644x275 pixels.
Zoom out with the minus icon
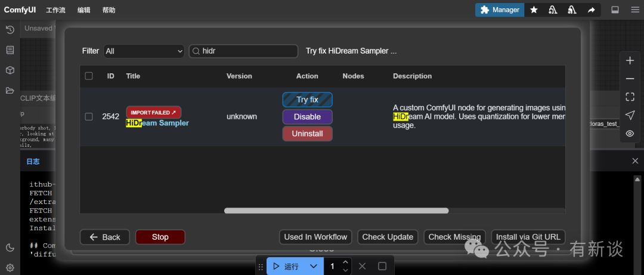coord(630,79)
